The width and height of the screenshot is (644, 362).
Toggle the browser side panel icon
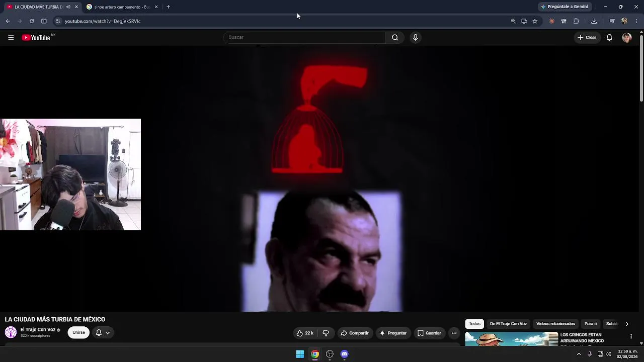point(44,21)
